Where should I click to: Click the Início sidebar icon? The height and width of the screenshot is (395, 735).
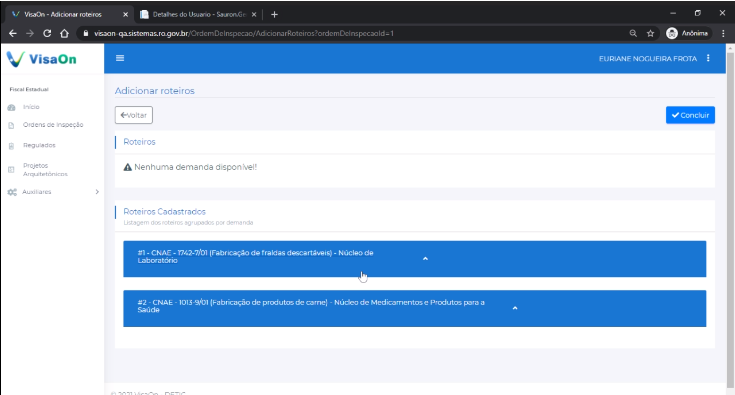[x=12, y=107]
